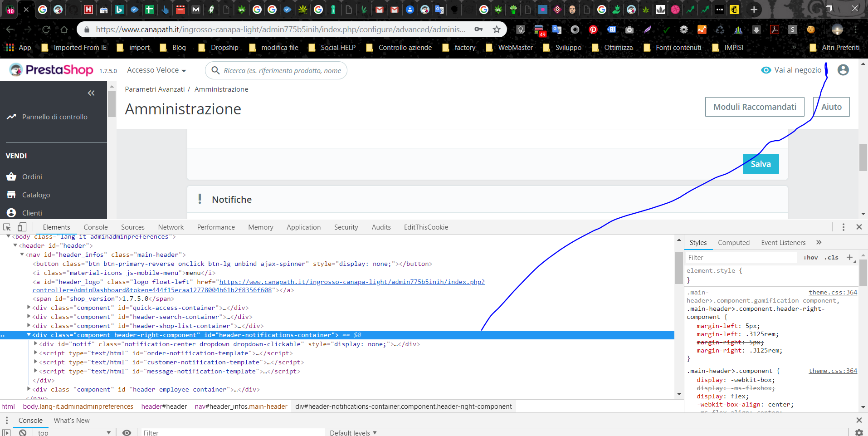Click the new style rule plus icon

coord(850,257)
